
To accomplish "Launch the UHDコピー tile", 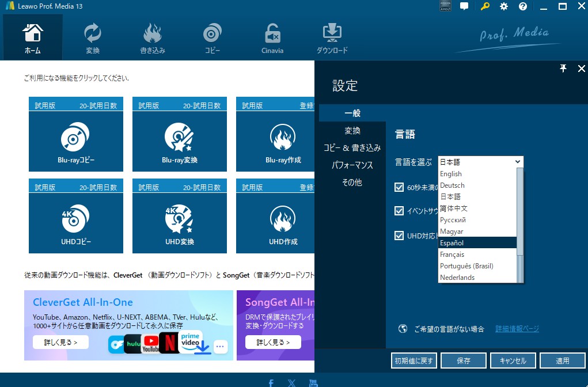I will pos(76,216).
